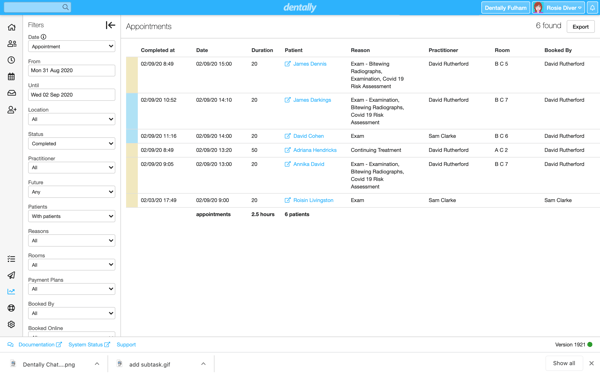Open the Documentation link

click(x=40, y=345)
